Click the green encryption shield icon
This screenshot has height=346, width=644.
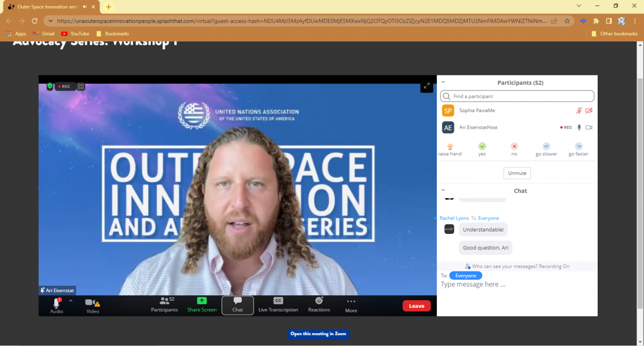click(x=50, y=86)
